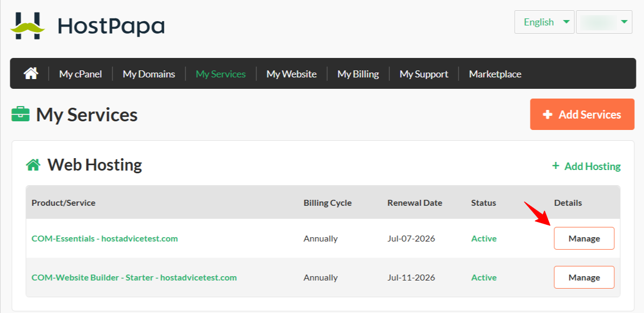
Task: Click the Add Services button
Action: pos(582,114)
